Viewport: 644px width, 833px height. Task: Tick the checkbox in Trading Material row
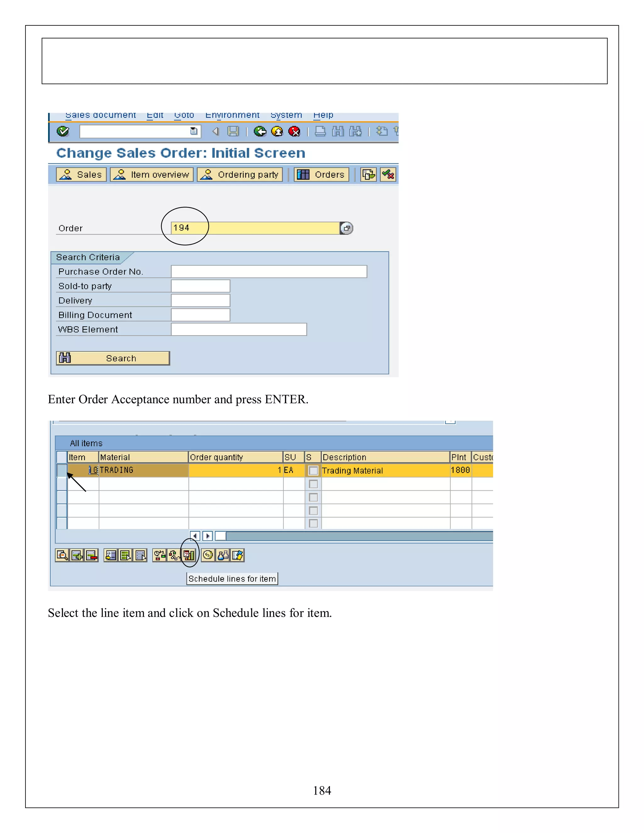(313, 471)
